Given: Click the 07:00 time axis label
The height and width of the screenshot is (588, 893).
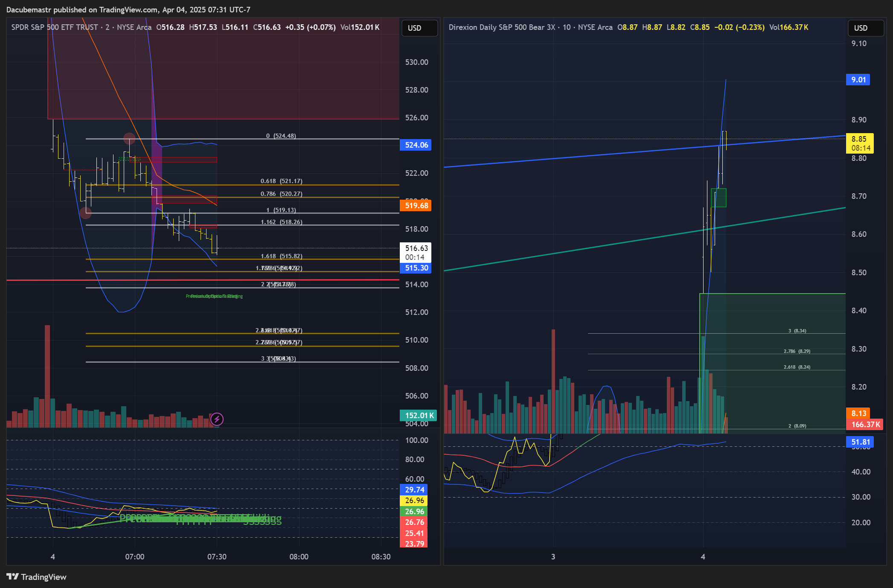Looking at the screenshot, I should 135,557.
